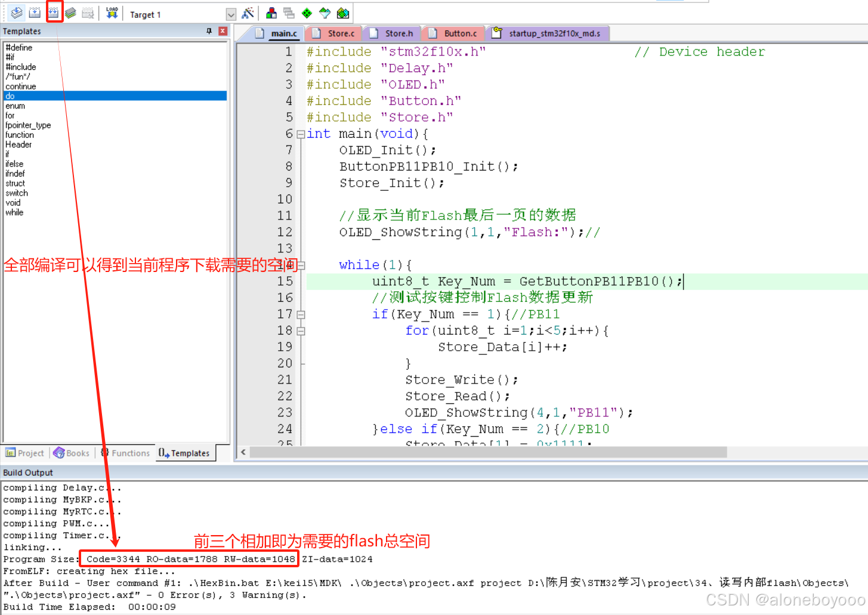The image size is (868, 615).
Task: Click the Store_Read() call on line 22
Action: (458, 396)
